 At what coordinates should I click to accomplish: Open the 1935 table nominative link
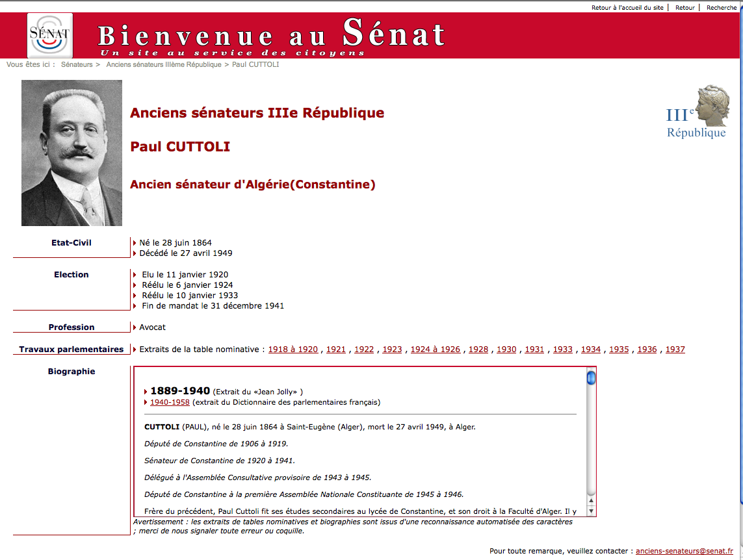tap(619, 350)
